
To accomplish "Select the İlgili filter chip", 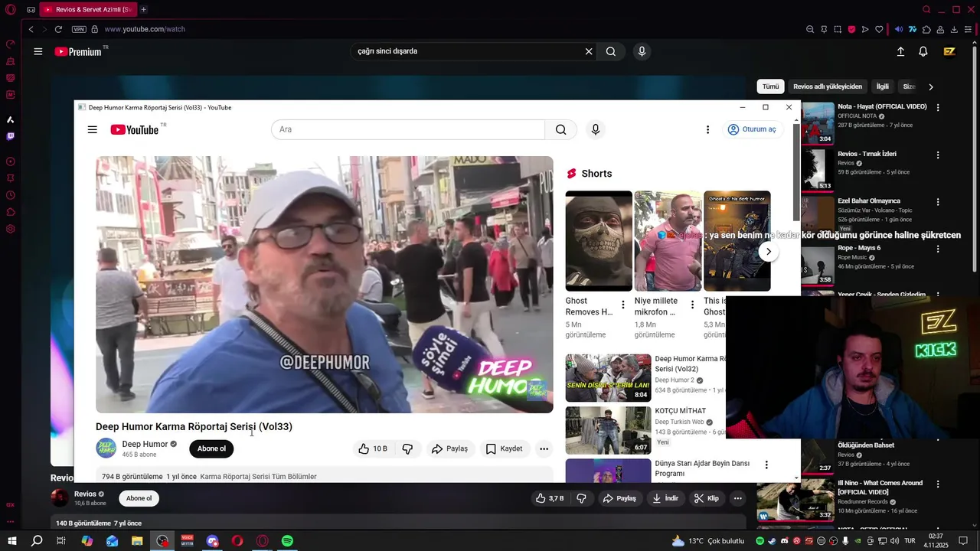I will [883, 86].
